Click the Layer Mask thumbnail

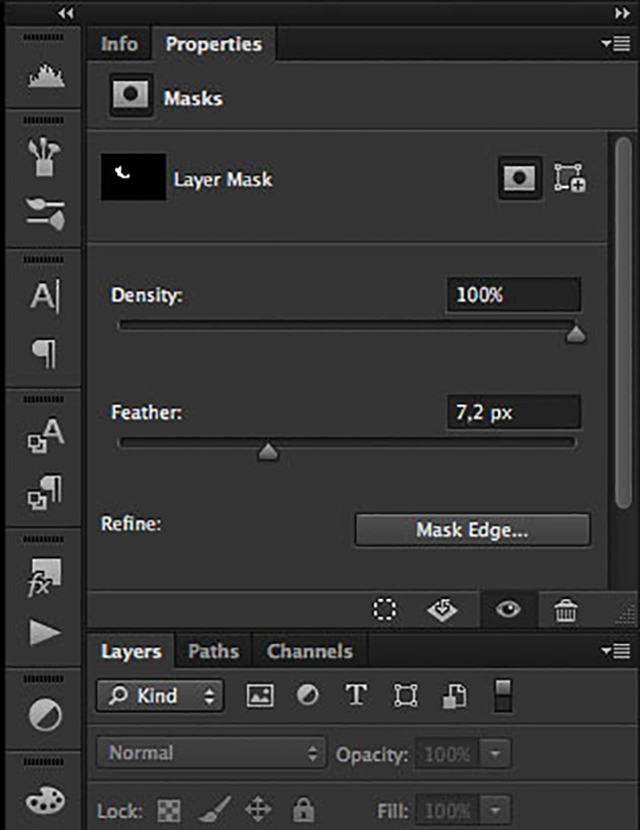coord(133,177)
